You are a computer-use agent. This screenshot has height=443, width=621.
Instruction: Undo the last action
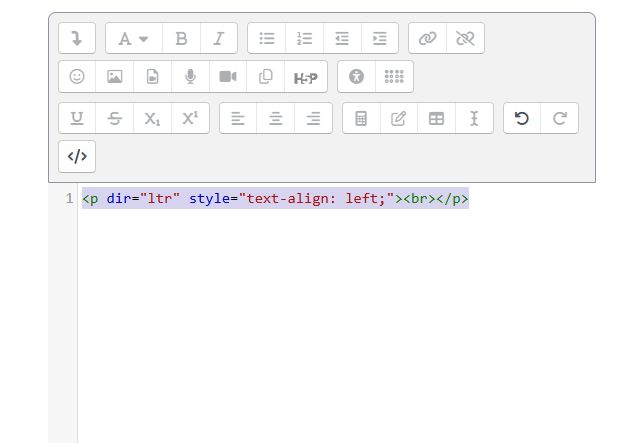522,118
